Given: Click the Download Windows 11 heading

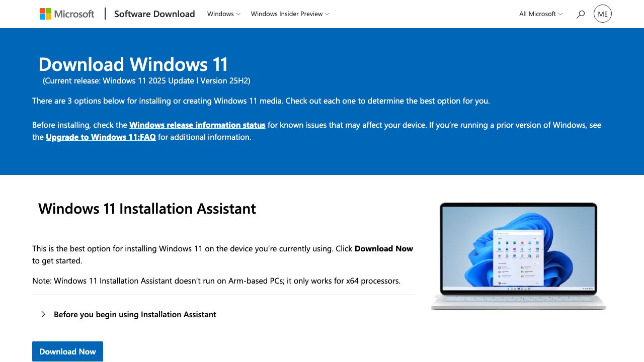Looking at the screenshot, I should point(133,64).
